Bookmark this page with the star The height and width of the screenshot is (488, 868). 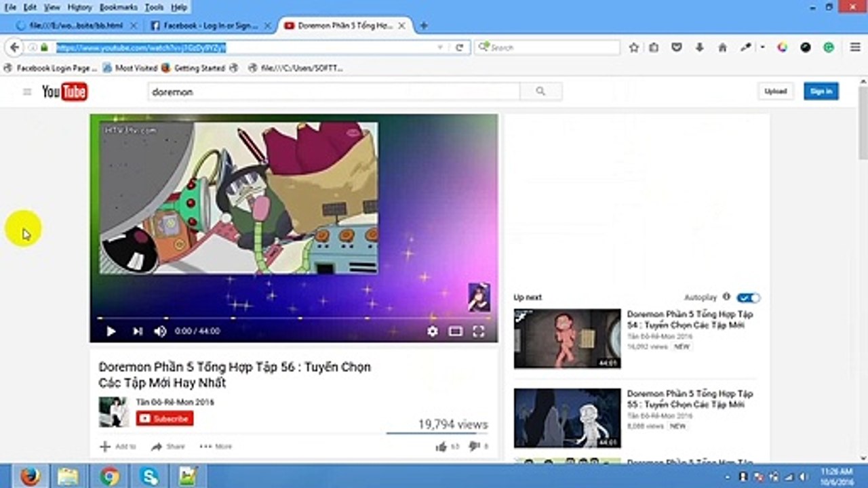(634, 47)
